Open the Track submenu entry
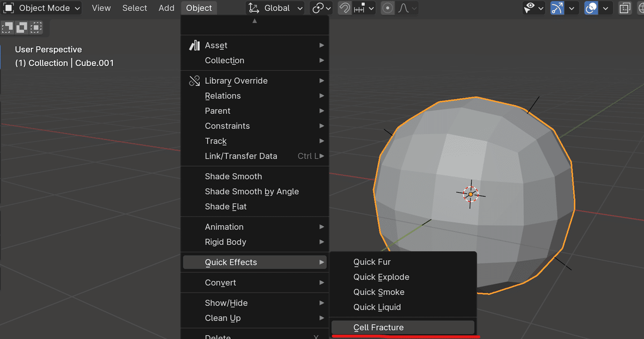Image resolution: width=644 pixels, height=339 pixels. [x=255, y=141]
